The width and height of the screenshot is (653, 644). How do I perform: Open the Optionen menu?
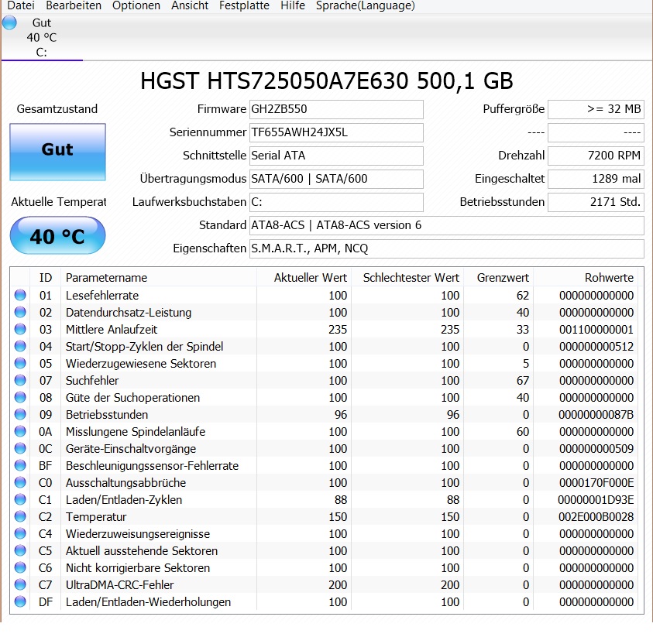click(136, 5)
